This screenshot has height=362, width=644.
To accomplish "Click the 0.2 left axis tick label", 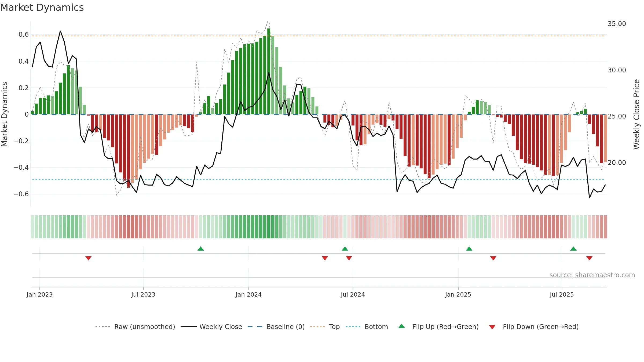I will [24, 88].
